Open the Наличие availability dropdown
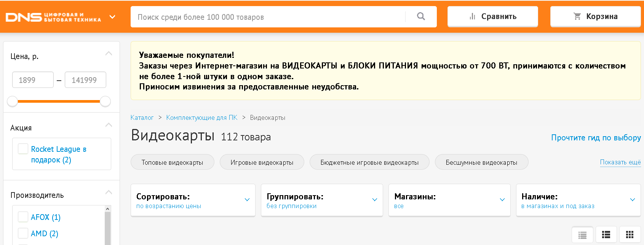The width and height of the screenshot is (644, 245). (x=578, y=200)
